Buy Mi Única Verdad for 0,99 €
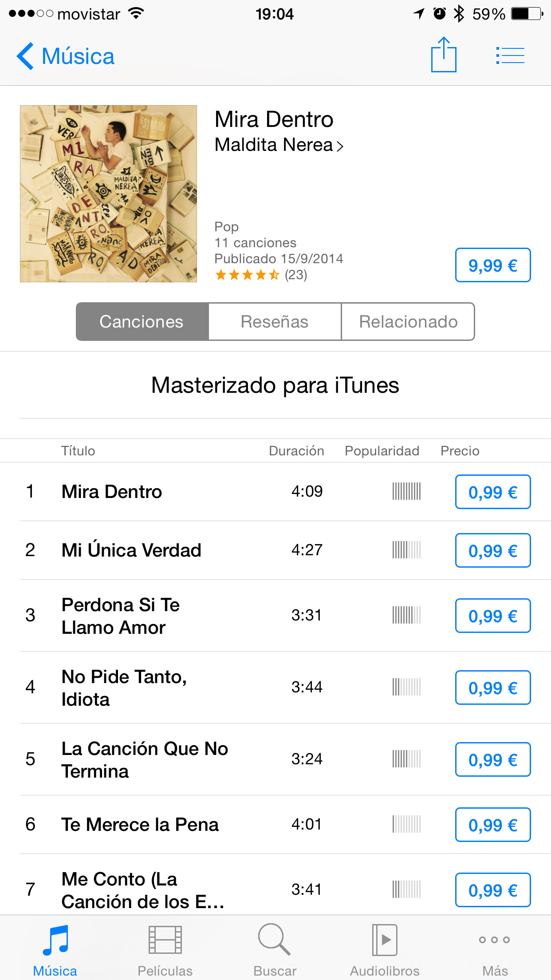Screen dimensions: 551x980 coord(493,550)
